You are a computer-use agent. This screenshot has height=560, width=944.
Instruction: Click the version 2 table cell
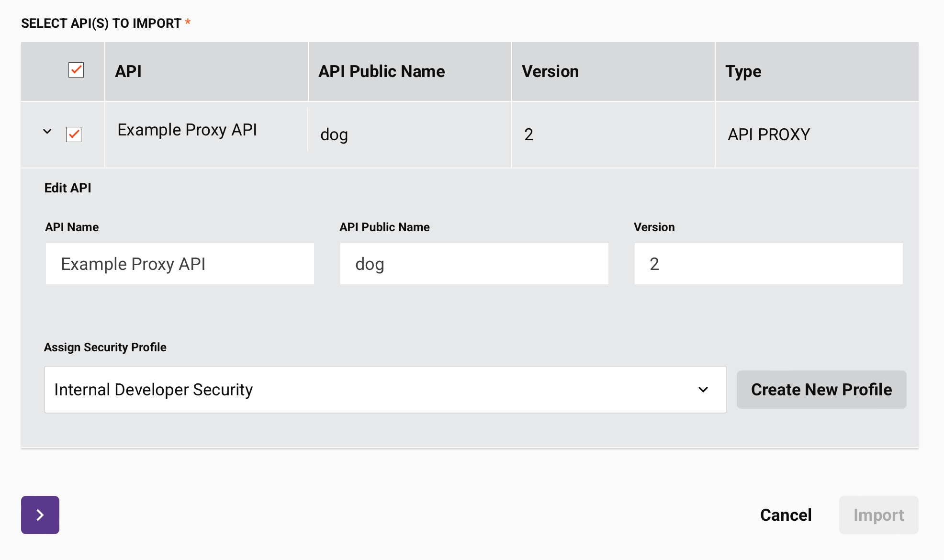(x=528, y=134)
